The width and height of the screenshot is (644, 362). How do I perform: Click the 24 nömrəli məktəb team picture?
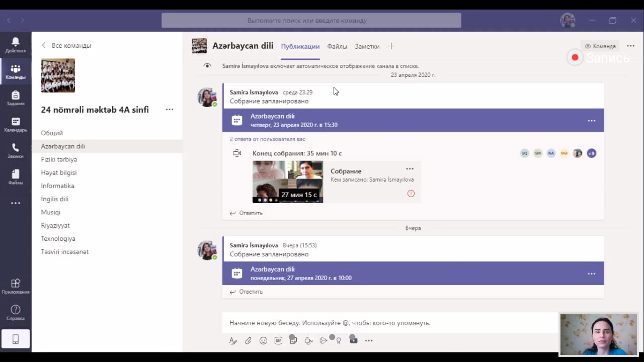point(58,75)
